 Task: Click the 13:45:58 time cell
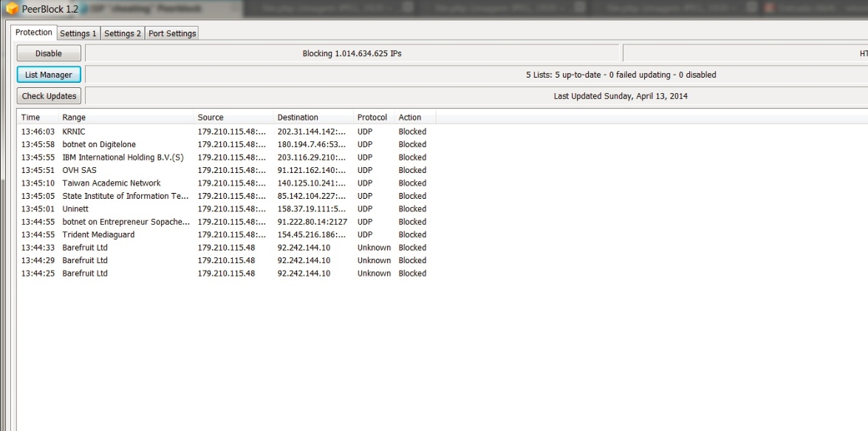coord(38,145)
